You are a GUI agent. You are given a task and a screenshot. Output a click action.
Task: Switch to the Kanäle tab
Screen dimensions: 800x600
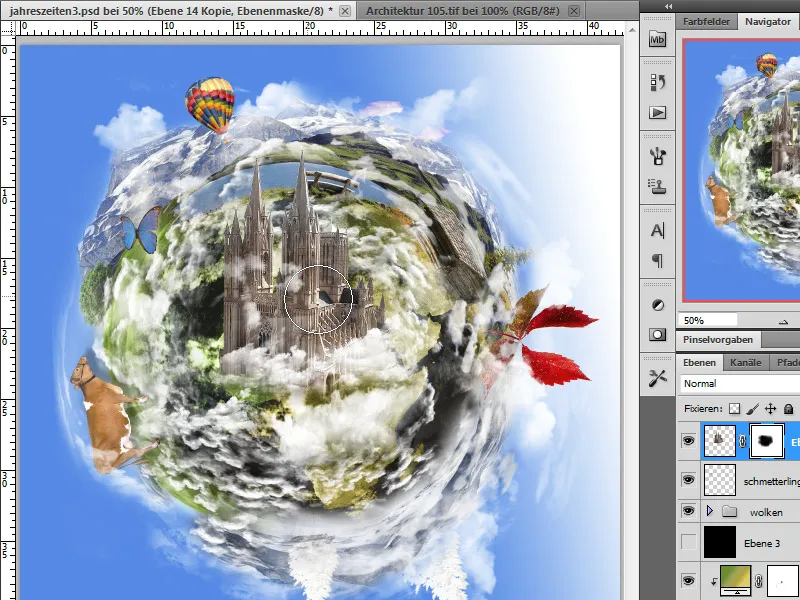(745, 363)
